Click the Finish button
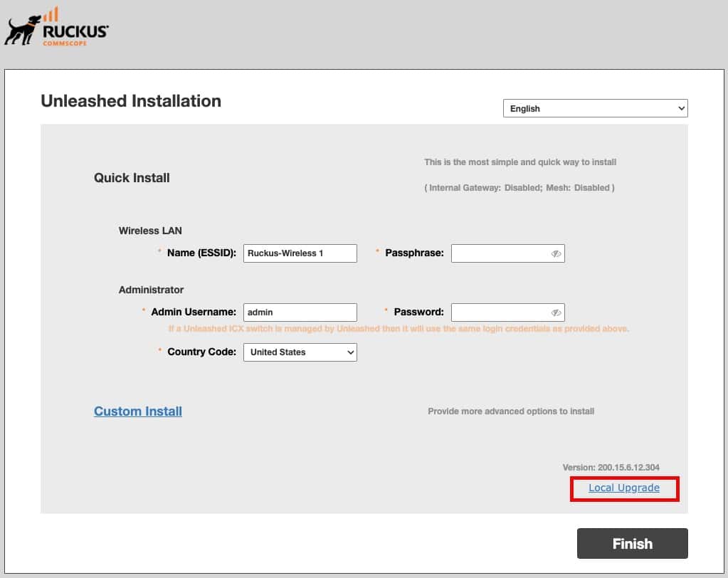The height and width of the screenshot is (578, 728). [633, 543]
